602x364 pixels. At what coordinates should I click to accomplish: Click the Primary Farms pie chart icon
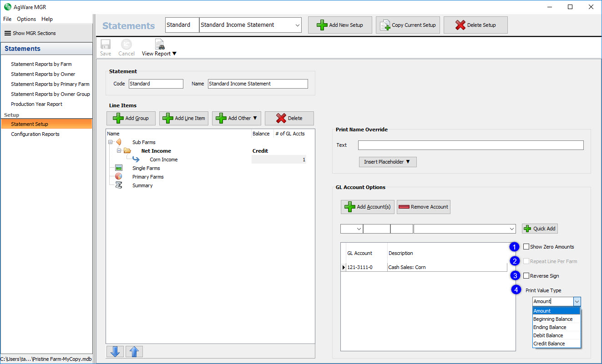[119, 177]
